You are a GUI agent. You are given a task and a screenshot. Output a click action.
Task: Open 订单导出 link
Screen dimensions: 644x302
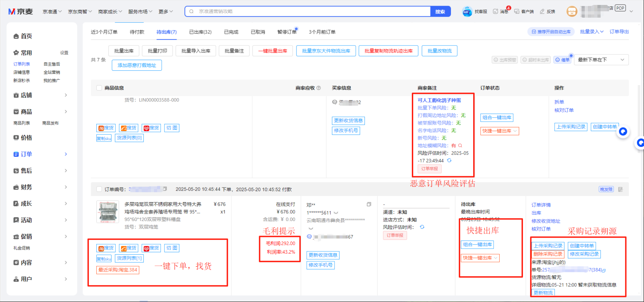[x=619, y=32]
